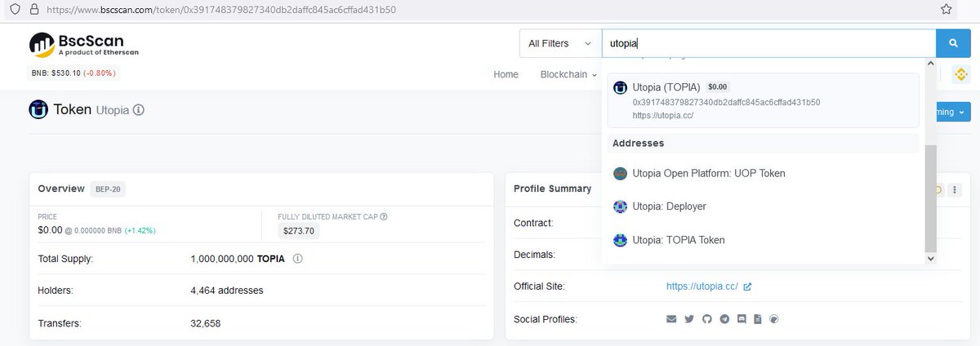The height and width of the screenshot is (346, 980).
Task: Open the official site https://utopia.cc/ link
Action: (x=702, y=286)
